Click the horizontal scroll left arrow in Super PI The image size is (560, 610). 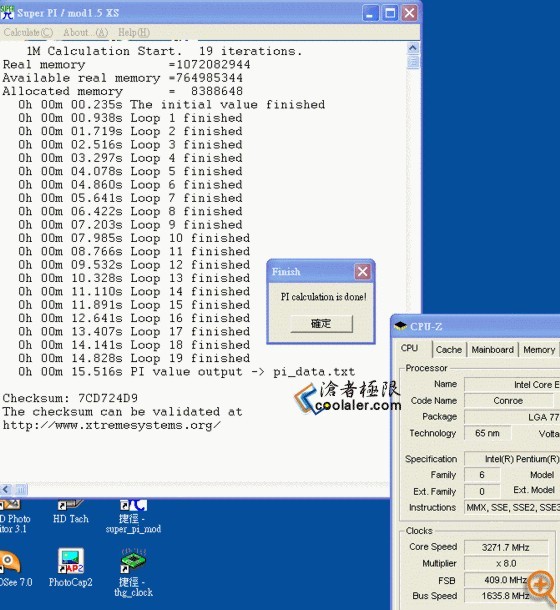(6, 489)
